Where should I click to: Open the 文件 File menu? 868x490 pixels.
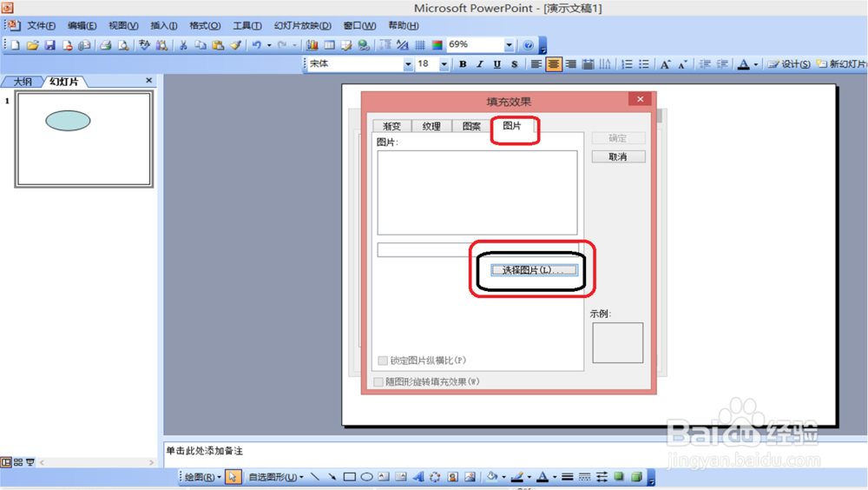pos(41,25)
